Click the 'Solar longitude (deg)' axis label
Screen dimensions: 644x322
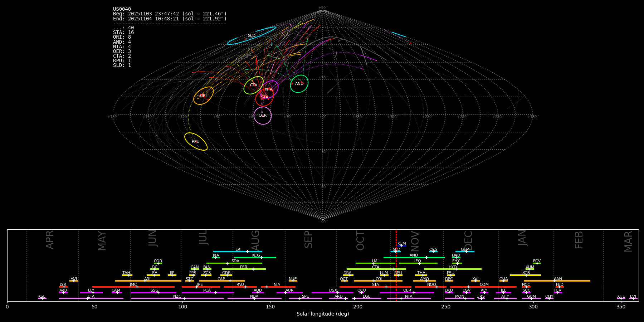point(323,314)
